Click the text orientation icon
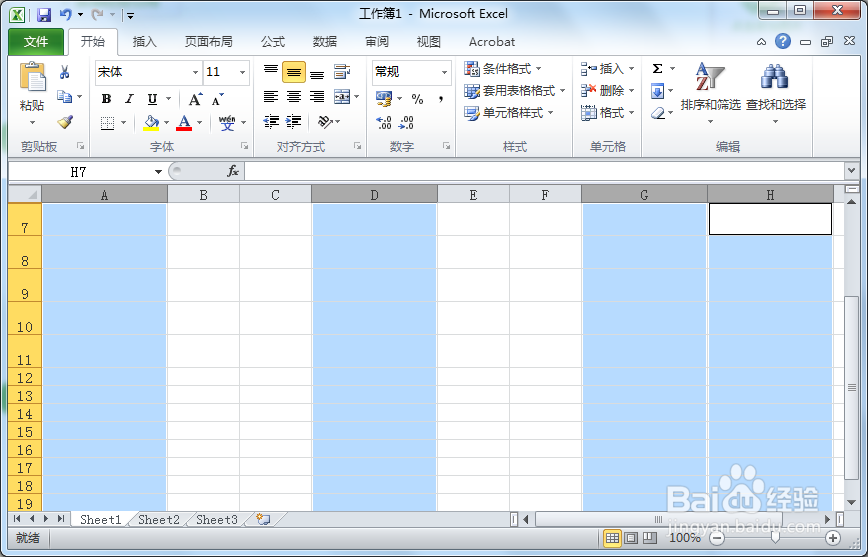 pos(325,122)
